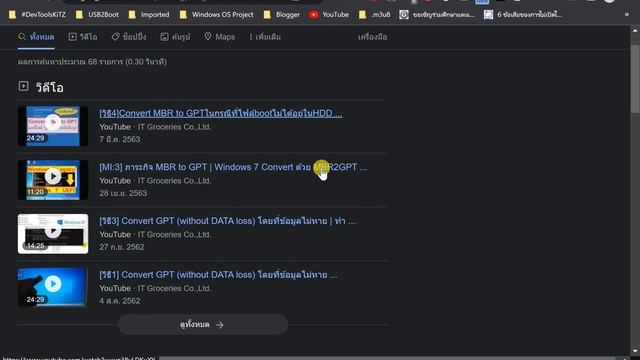
Task: Open the Imported bookmark folder
Action: tap(149, 15)
